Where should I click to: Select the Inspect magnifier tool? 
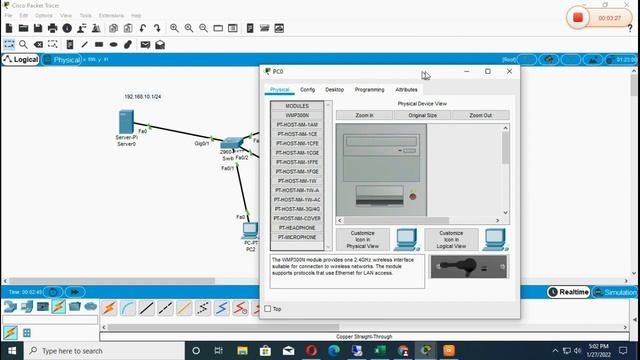[x=23, y=44]
